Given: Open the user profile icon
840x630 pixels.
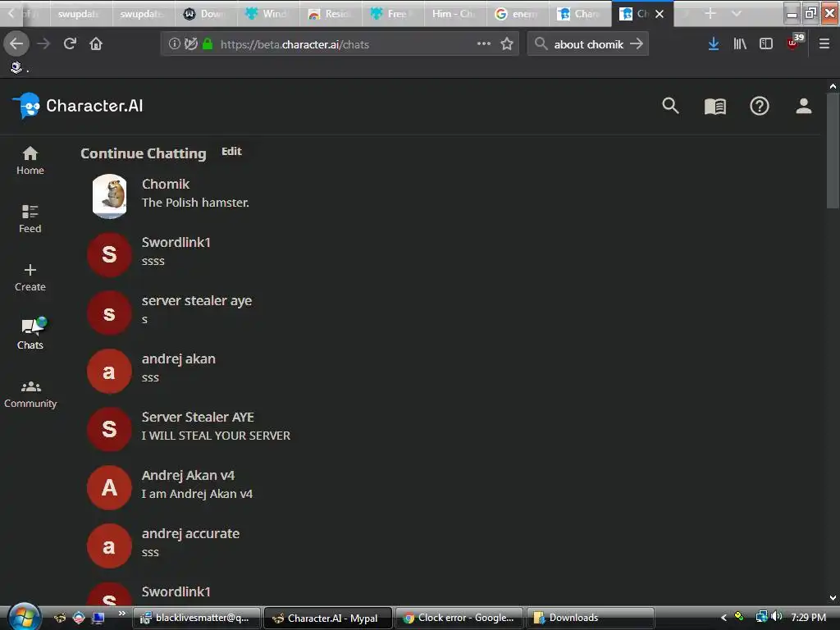Looking at the screenshot, I should [804, 106].
